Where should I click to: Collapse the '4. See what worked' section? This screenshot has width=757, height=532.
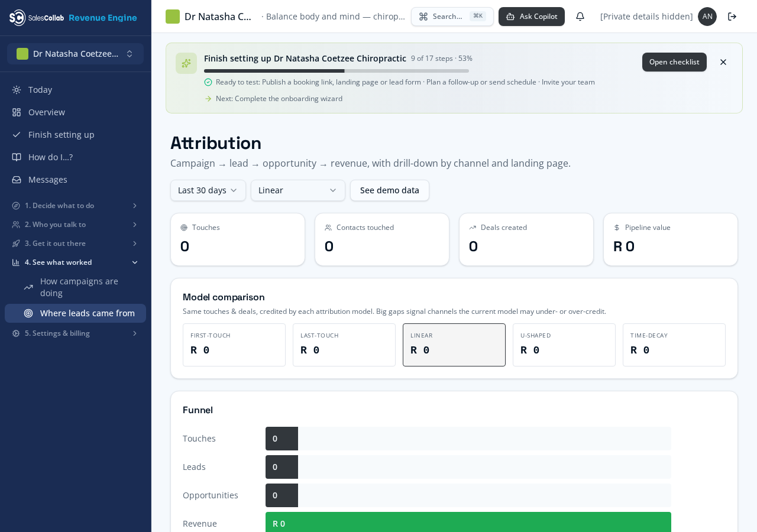pos(76,262)
